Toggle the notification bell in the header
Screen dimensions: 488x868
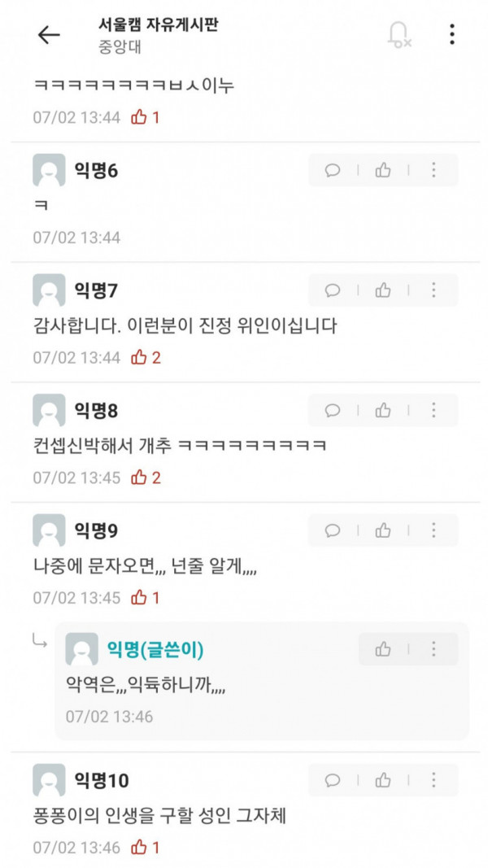[399, 35]
